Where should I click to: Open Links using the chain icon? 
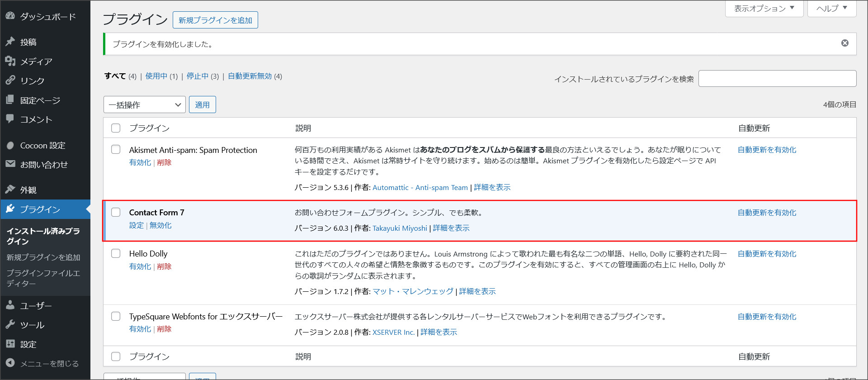pyautogui.click(x=10, y=81)
